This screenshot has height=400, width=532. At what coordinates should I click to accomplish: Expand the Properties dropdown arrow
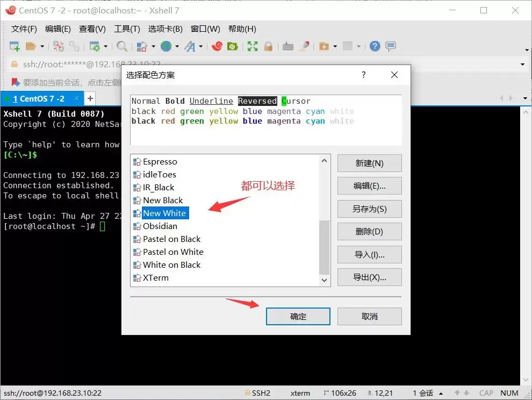[x=105, y=46]
